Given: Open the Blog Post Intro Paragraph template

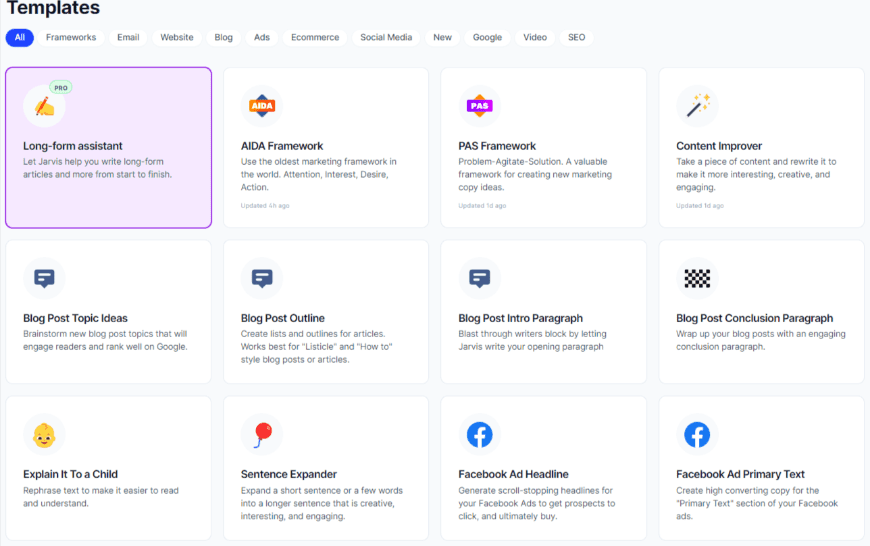Looking at the screenshot, I should click(x=544, y=311).
